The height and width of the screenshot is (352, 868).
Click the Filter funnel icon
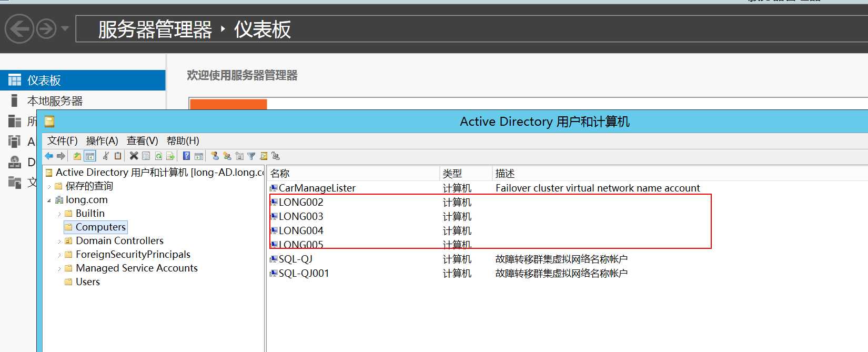click(x=251, y=156)
